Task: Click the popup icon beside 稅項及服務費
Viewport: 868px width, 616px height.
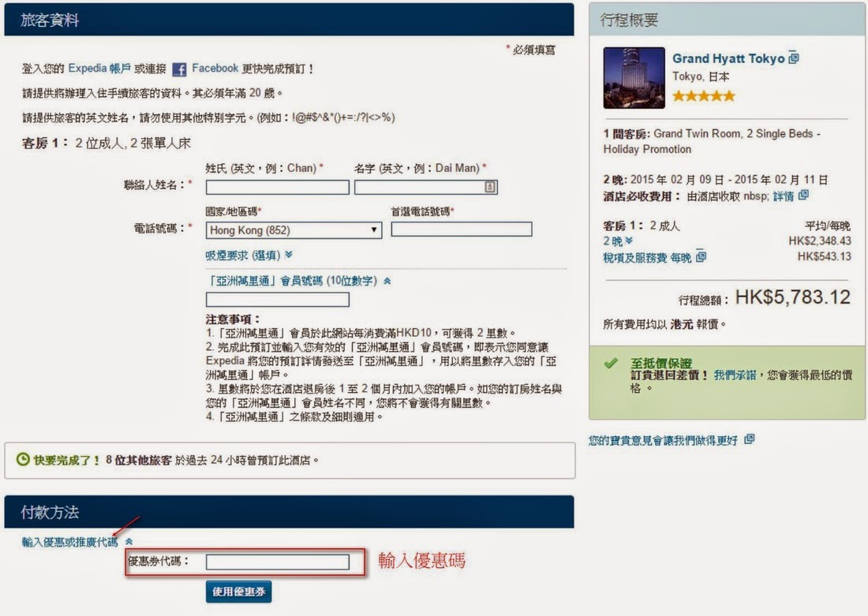Action: coord(701,257)
